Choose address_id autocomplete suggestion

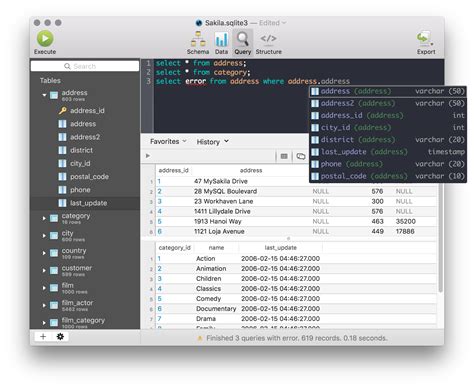click(x=388, y=115)
